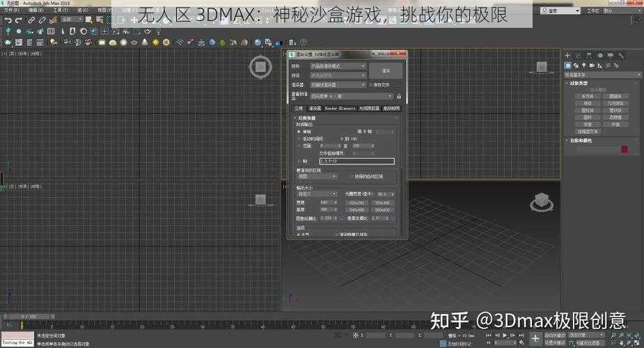The image size is (644, 348).
Task: Select the Lights category icon
Action: pyautogui.click(x=583, y=65)
